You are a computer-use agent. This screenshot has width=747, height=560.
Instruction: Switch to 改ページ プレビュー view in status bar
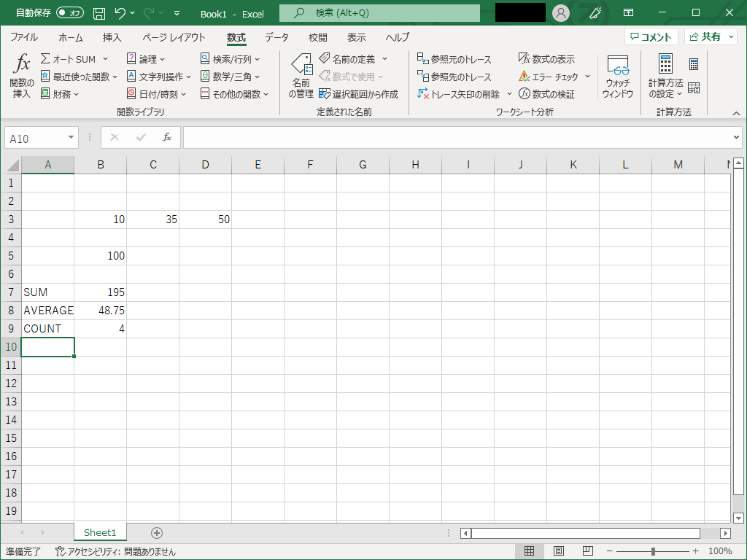588,551
